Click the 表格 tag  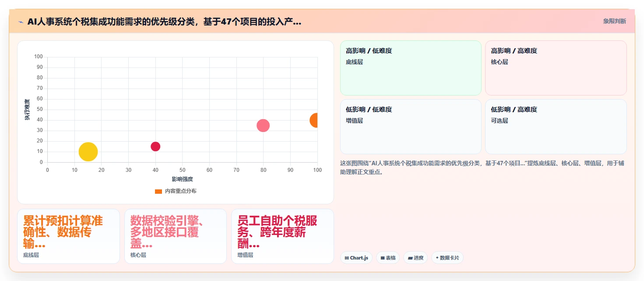point(388,258)
